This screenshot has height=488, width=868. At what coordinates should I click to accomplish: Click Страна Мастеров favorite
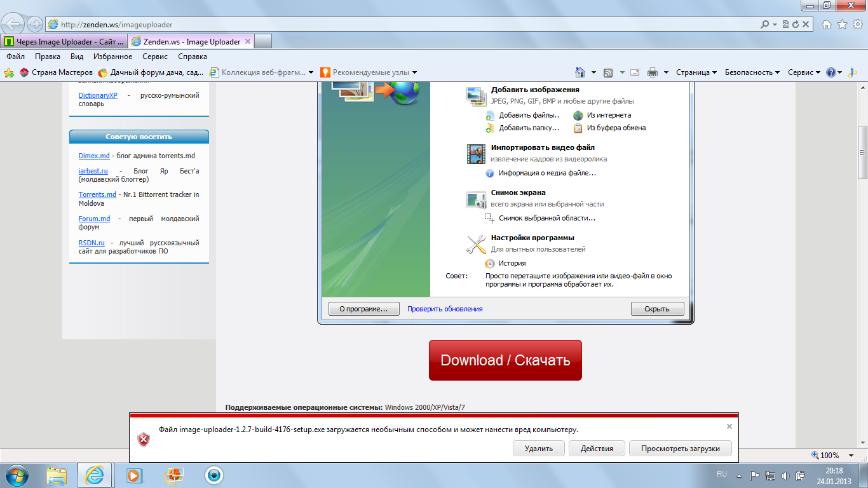pyautogui.click(x=56, y=72)
